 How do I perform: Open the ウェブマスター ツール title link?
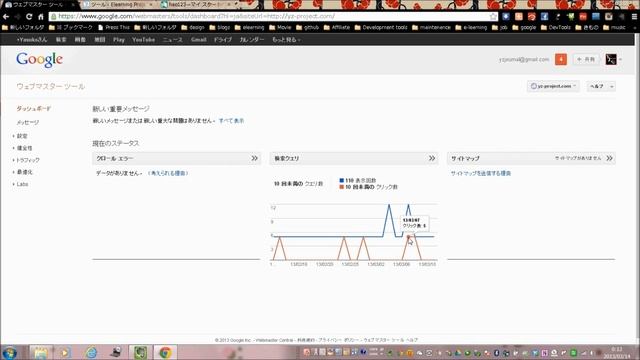[x=51, y=87]
